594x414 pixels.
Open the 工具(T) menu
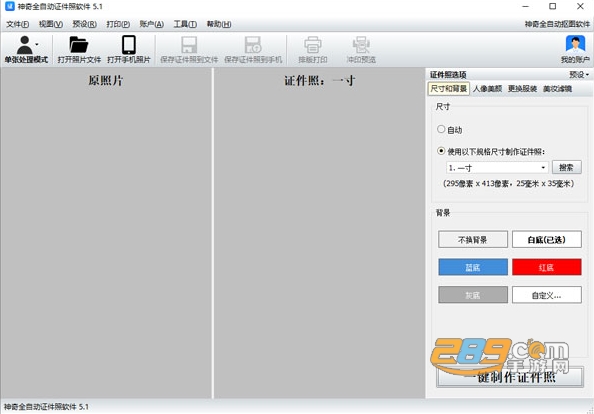click(x=185, y=24)
